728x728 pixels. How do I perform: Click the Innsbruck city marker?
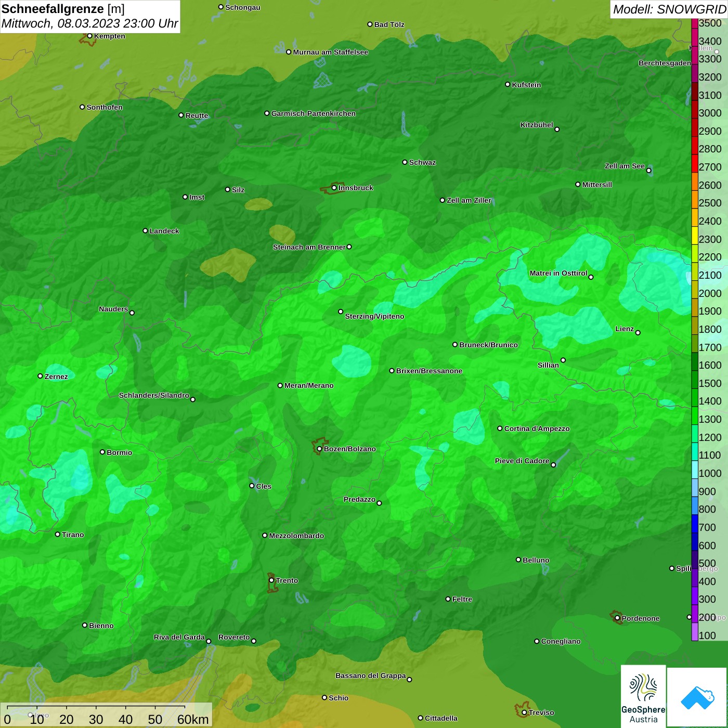[x=334, y=188]
